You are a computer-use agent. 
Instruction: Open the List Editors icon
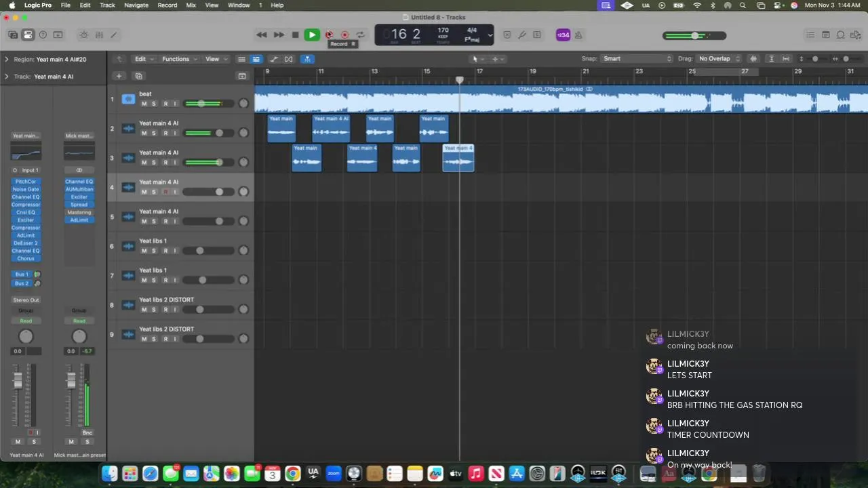(810, 35)
